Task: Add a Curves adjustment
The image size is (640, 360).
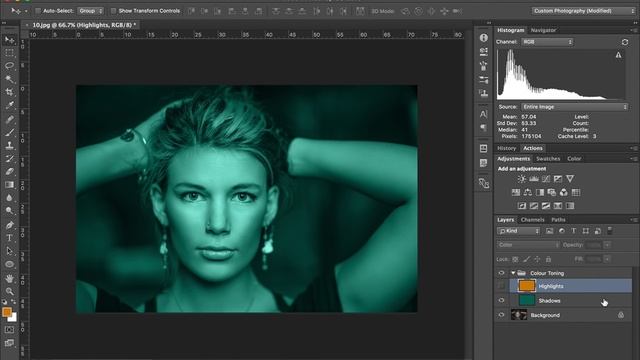Action: 546,179
